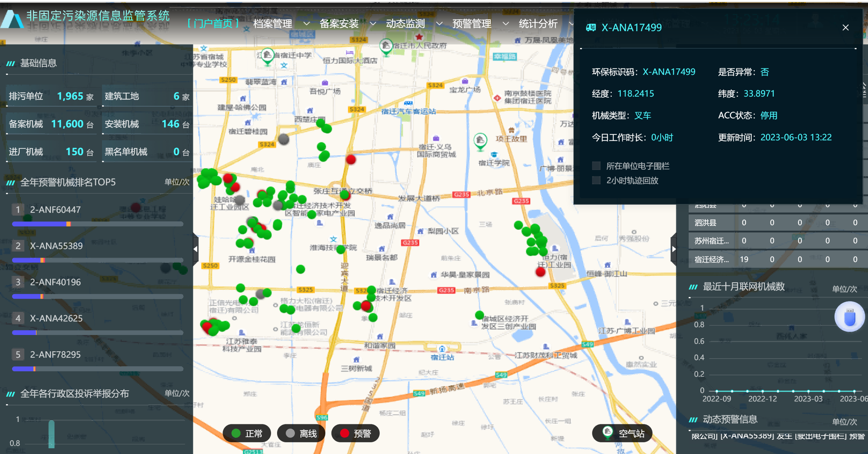This screenshot has height=454, width=868.
Task: Click the red 预警 legend icon
Action: [x=345, y=433]
